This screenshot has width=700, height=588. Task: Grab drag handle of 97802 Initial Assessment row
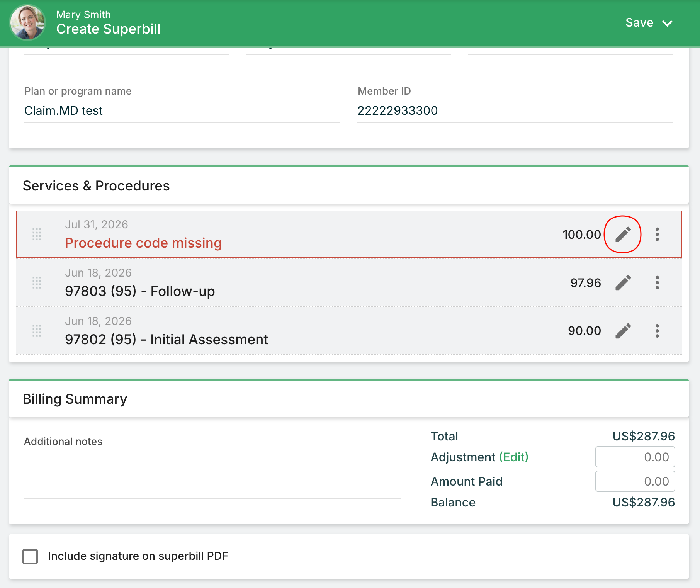coord(37,331)
